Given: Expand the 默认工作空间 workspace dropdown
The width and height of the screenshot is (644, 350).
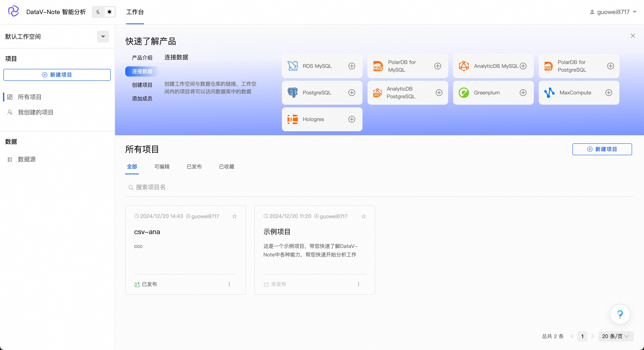Looking at the screenshot, I should click(x=103, y=36).
